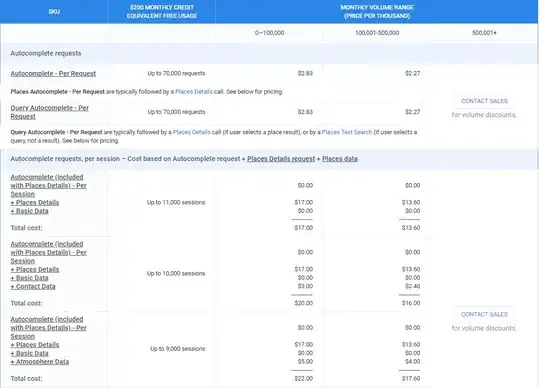Follow the Places Details link under Places Autocomplete note
Screen dimensions: 540x388
tap(194, 92)
